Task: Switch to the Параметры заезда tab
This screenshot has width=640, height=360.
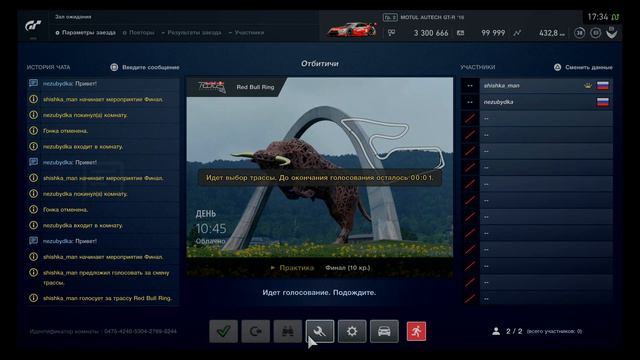Action: (86, 33)
